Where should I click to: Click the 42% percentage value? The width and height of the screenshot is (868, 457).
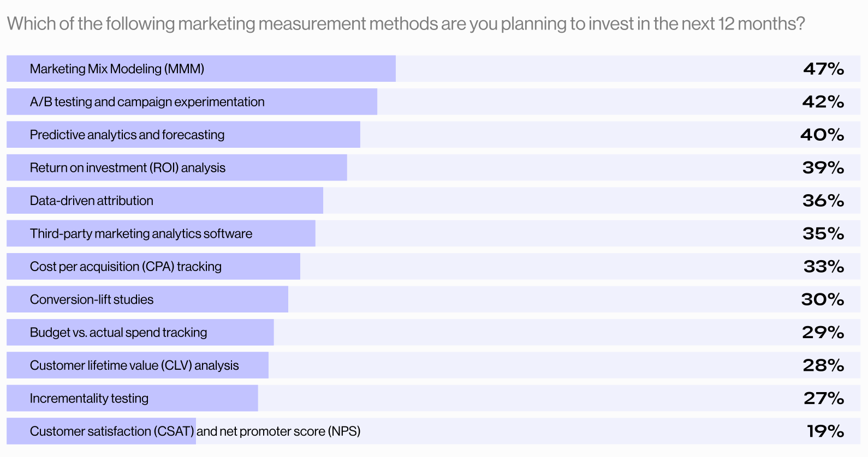click(x=823, y=102)
